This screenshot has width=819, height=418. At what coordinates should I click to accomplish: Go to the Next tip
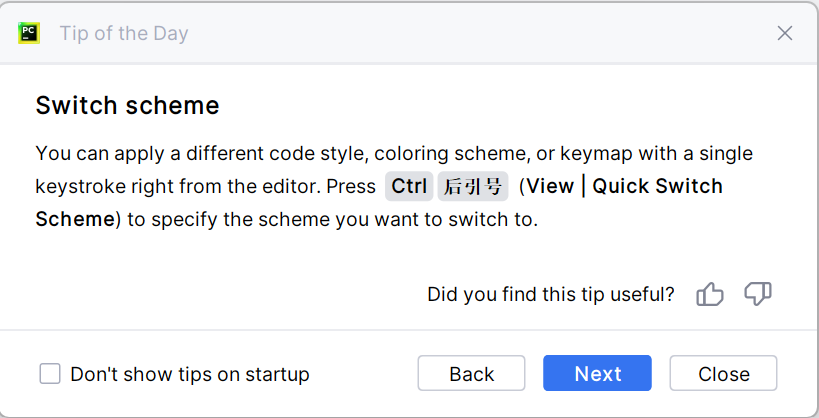point(597,374)
